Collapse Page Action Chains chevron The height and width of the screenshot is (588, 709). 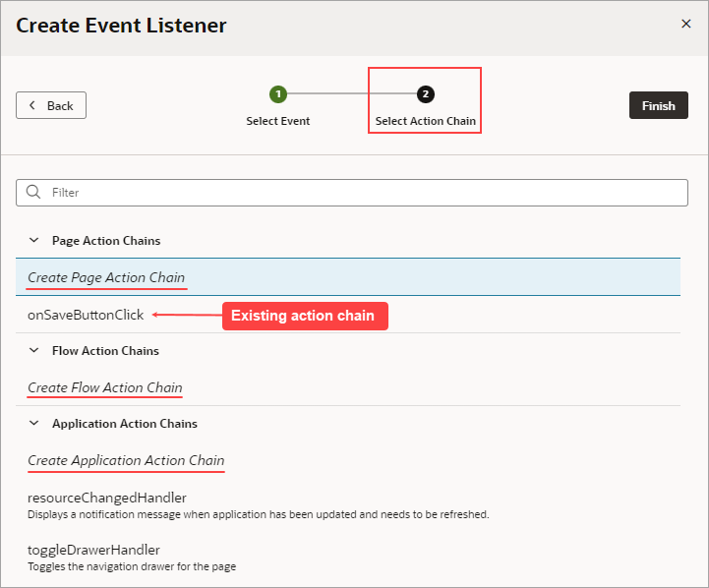pos(33,240)
